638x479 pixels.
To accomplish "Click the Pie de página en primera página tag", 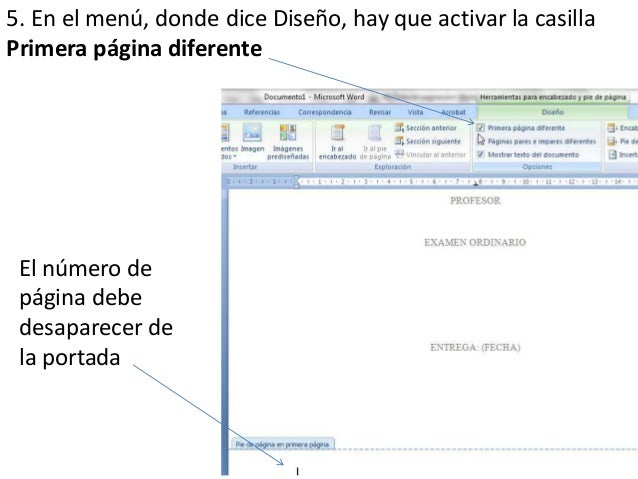I will (282, 444).
